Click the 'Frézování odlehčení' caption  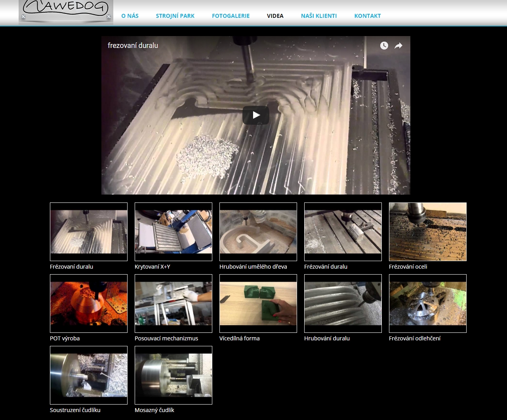(415, 338)
